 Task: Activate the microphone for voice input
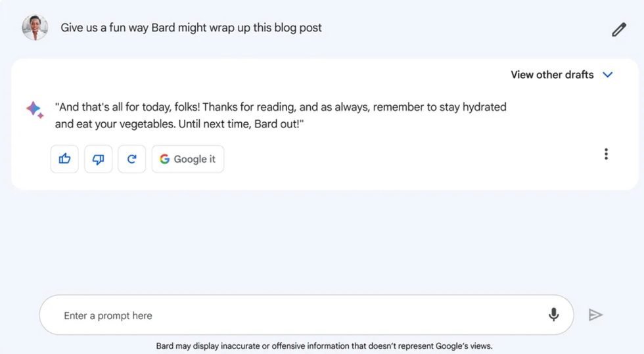pos(554,315)
